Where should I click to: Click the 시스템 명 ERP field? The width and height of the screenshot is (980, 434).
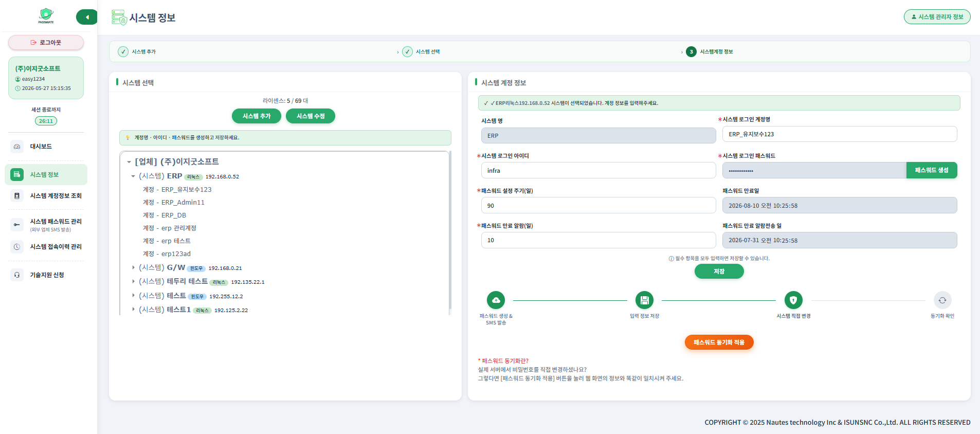pos(598,136)
